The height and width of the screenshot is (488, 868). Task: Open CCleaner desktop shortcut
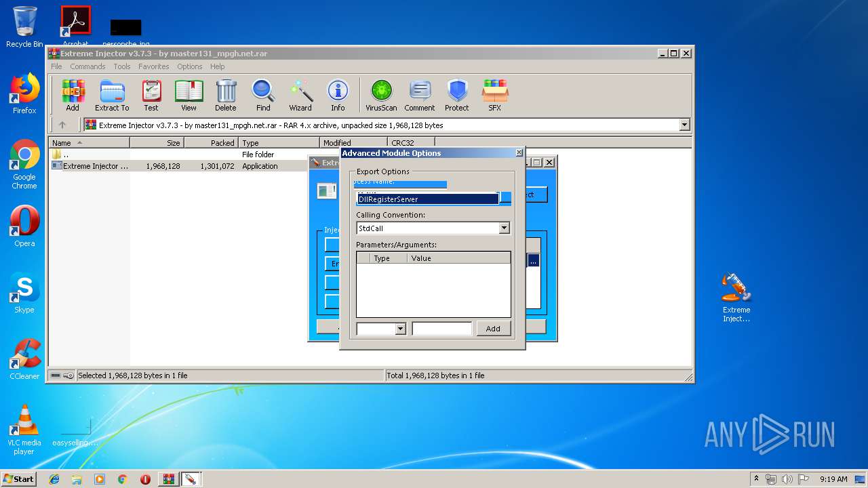click(24, 359)
